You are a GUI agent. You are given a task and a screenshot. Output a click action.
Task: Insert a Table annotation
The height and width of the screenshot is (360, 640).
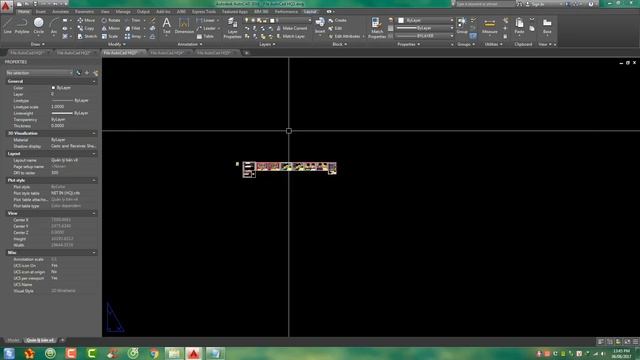[205, 36]
